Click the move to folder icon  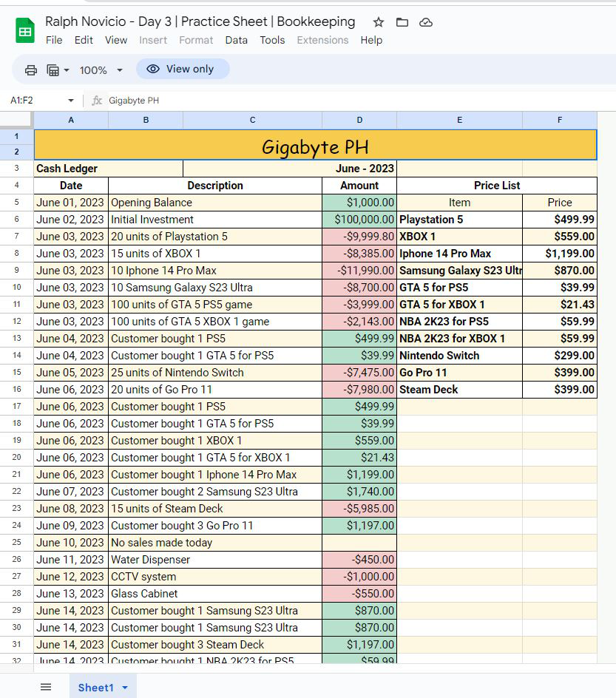coord(402,22)
